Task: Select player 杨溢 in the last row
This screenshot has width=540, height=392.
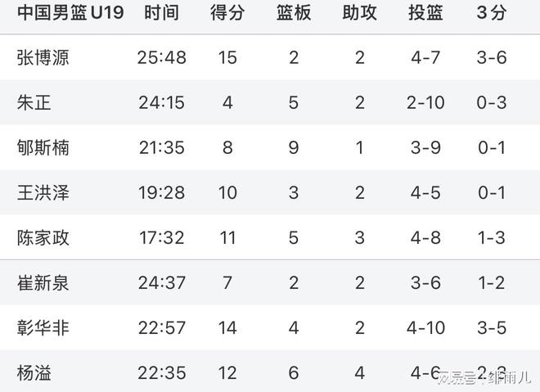Action: pos(34,373)
